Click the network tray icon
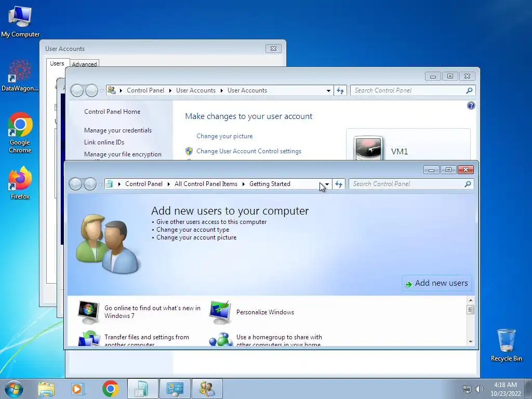Screen dimensions: 532x399 pos(467,389)
